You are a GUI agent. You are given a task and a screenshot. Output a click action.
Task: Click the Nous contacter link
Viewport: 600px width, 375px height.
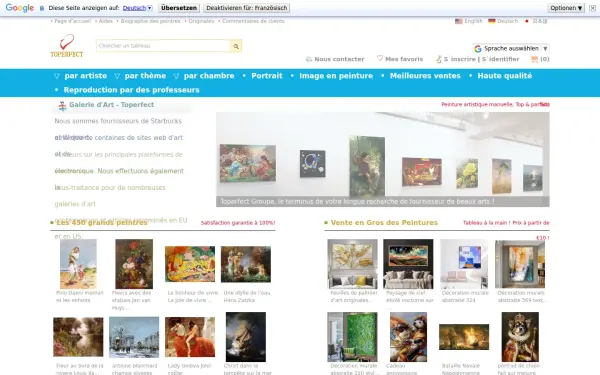[x=339, y=59]
